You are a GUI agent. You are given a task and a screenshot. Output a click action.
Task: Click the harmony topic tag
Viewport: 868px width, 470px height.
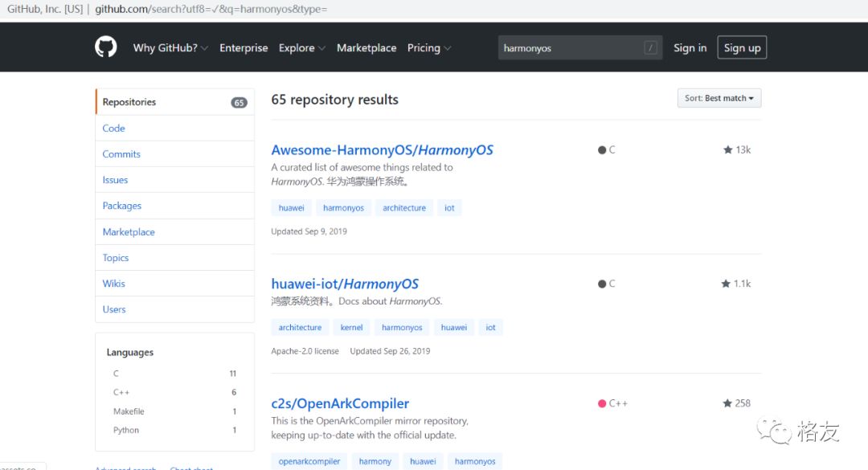pyautogui.click(x=375, y=461)
